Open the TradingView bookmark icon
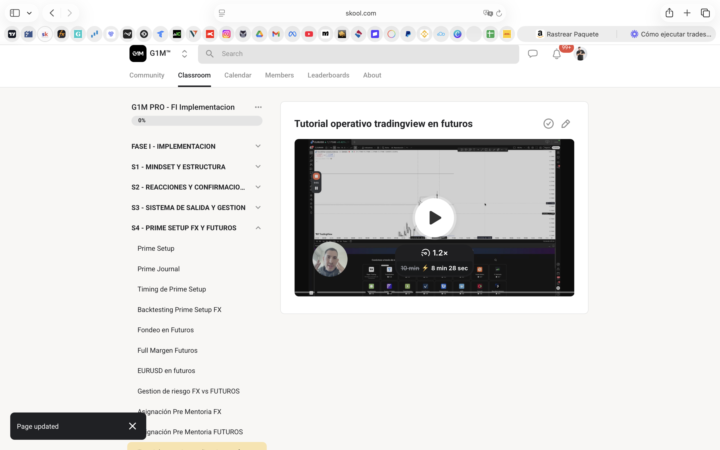Image resolution: width=720 pixels, height=450 pixels. pos(12,34)
